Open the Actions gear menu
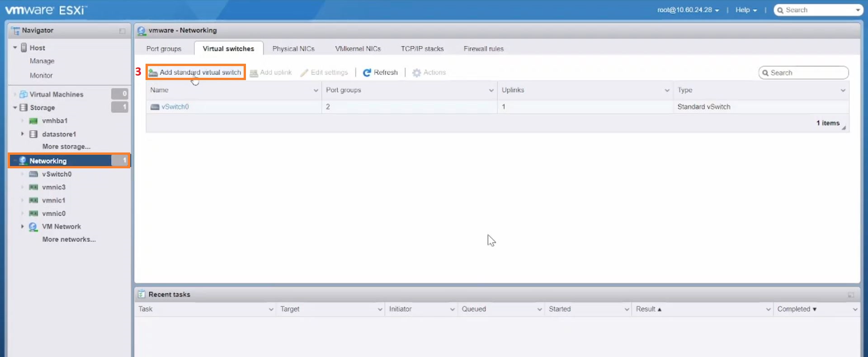Viewport: 868px width, 357px height. (429, 72)
